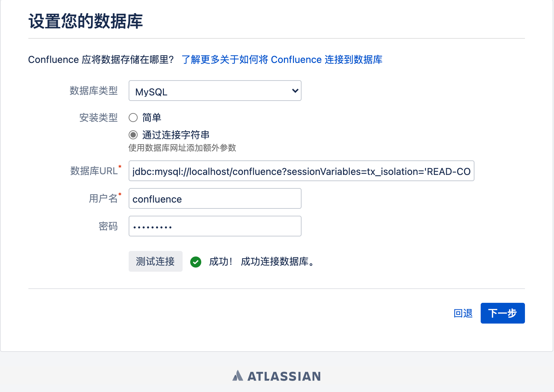Focus the 密码 password field
Image resolution: width=554 pixels, height=392 pixels.
pos(215,226)
